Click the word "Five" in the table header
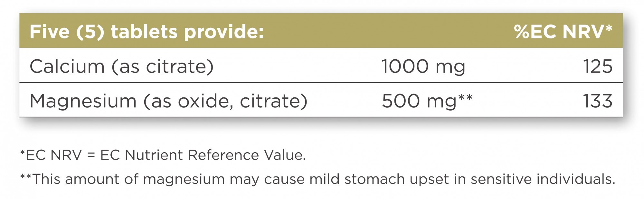644x199 pixels. click(49, 32)
